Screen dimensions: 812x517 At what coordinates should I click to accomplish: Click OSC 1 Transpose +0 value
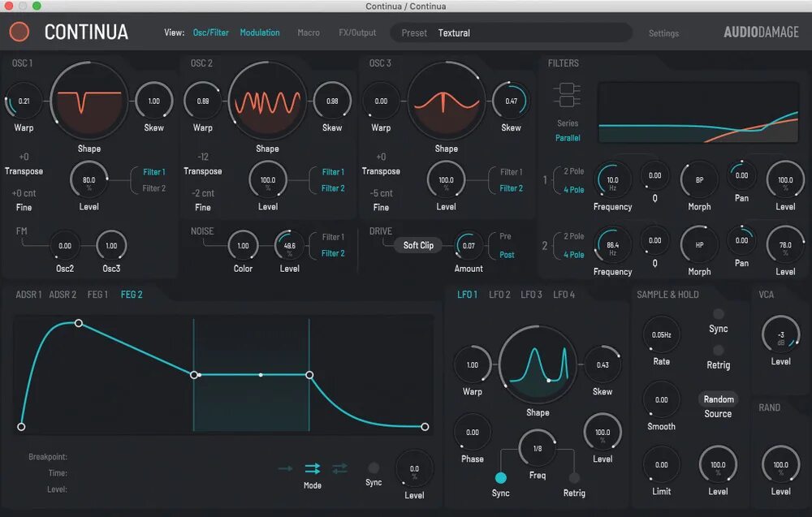[24, 157]
